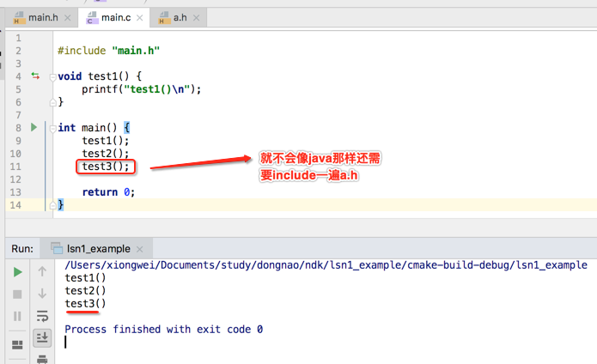This screenshot has width=597, height=364.
Task: Close the a.h tab
Action: point(196,18)
